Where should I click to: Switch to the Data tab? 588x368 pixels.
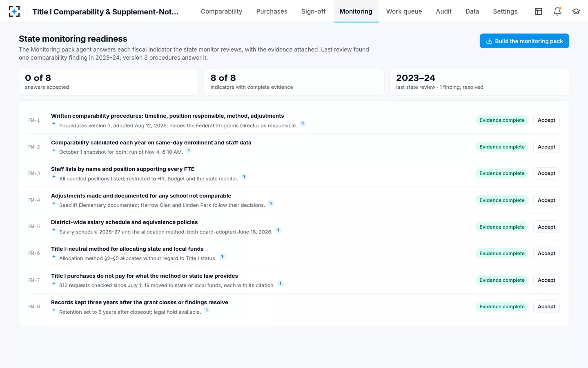[472, 11]
